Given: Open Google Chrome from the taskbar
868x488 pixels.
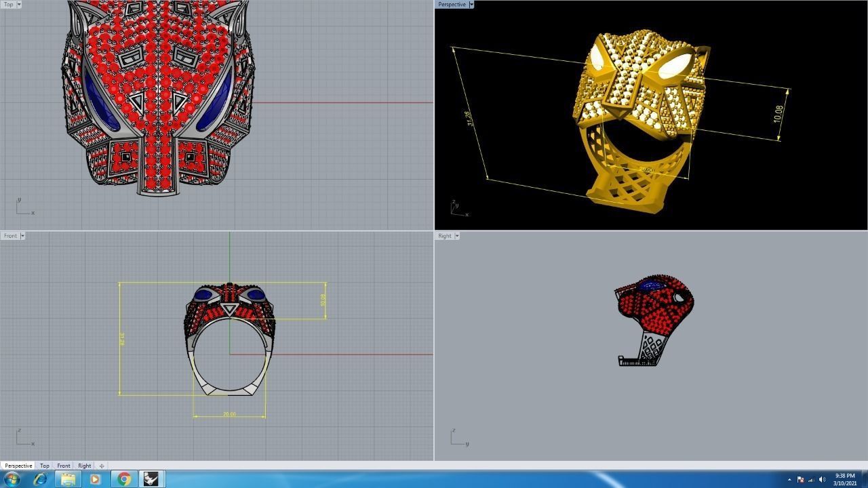Looking at the screenshot, I should [124, 479].
